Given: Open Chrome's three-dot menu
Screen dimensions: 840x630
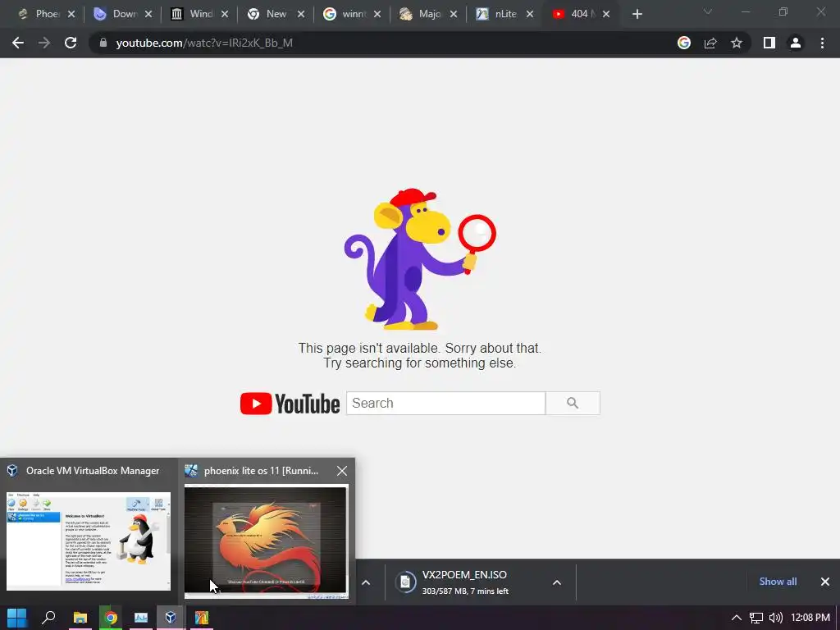Looking at the screenshot, I should coord(822,43).
